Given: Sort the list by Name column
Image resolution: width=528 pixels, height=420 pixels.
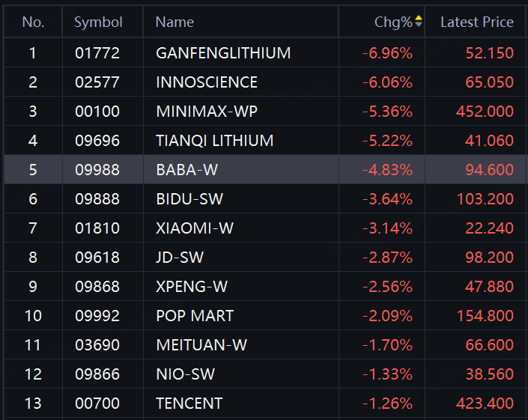Looking at the screenshot, I should pos(240,22).
